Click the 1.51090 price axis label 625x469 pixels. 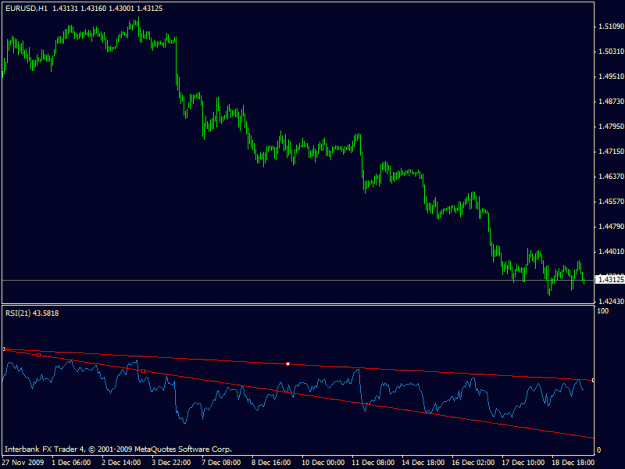click(611, 26)
